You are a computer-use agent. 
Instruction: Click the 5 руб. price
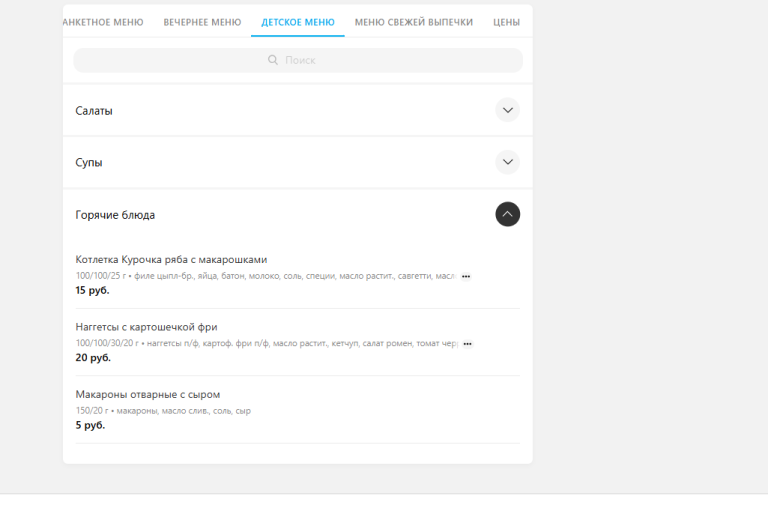pyautogui.click(x=90, y=425)
